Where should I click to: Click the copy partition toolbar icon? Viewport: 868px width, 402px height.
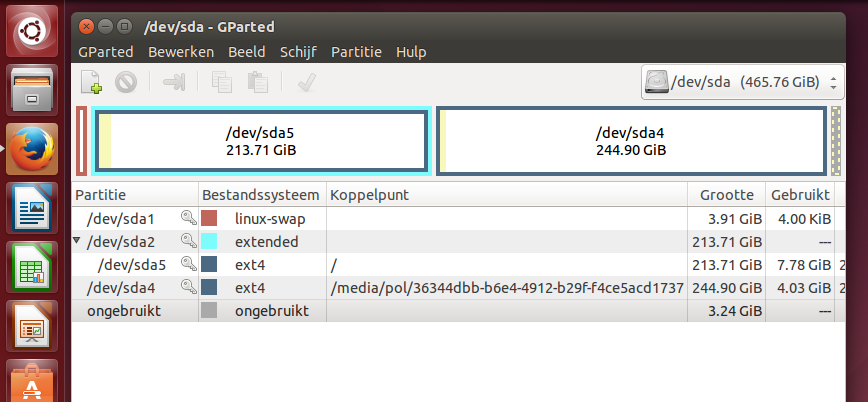coord(222,82)
